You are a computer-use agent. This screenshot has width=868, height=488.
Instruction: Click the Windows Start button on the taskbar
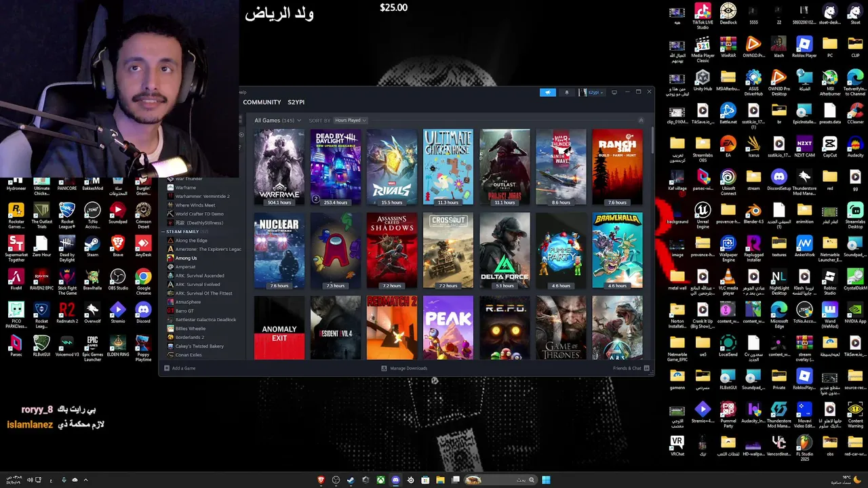coord(546,480)
